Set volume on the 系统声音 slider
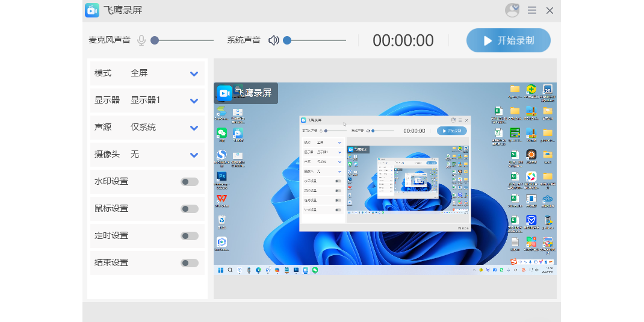Viewport: 644px width, 322px height. click(315, 40)
